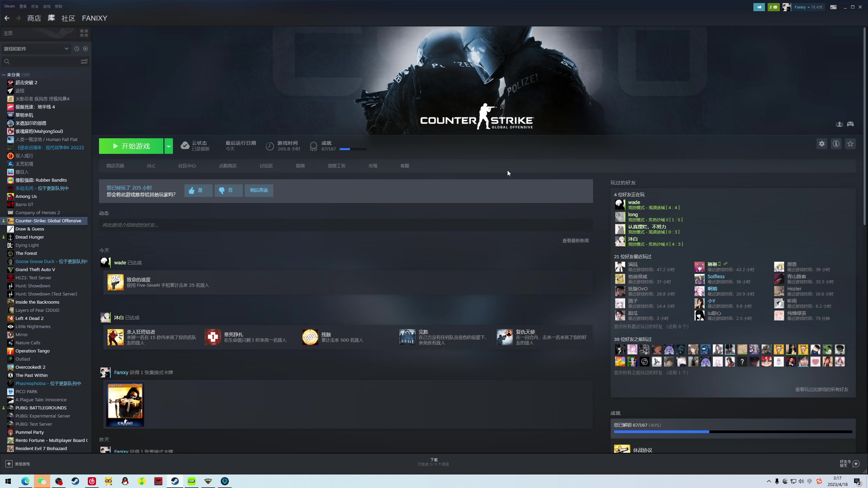
Task: Open the recent activity clock filter
Action: [x=77, y=49]
